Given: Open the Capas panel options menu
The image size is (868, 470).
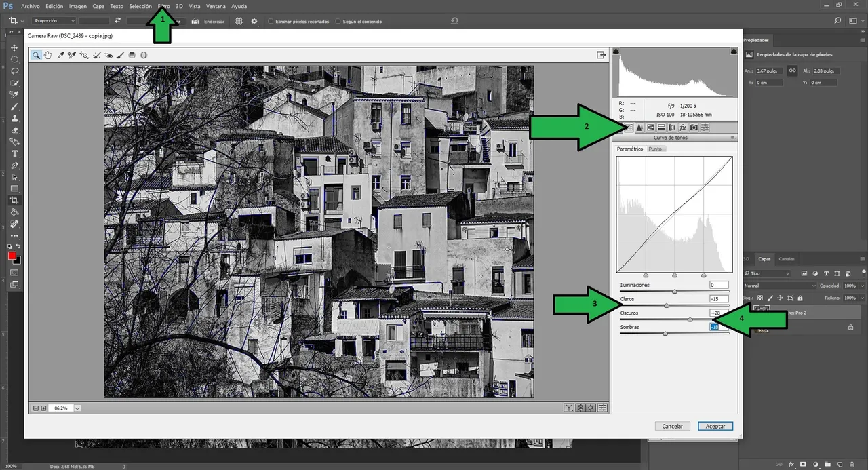Looking at the screenshot, I should pos(862,259).
